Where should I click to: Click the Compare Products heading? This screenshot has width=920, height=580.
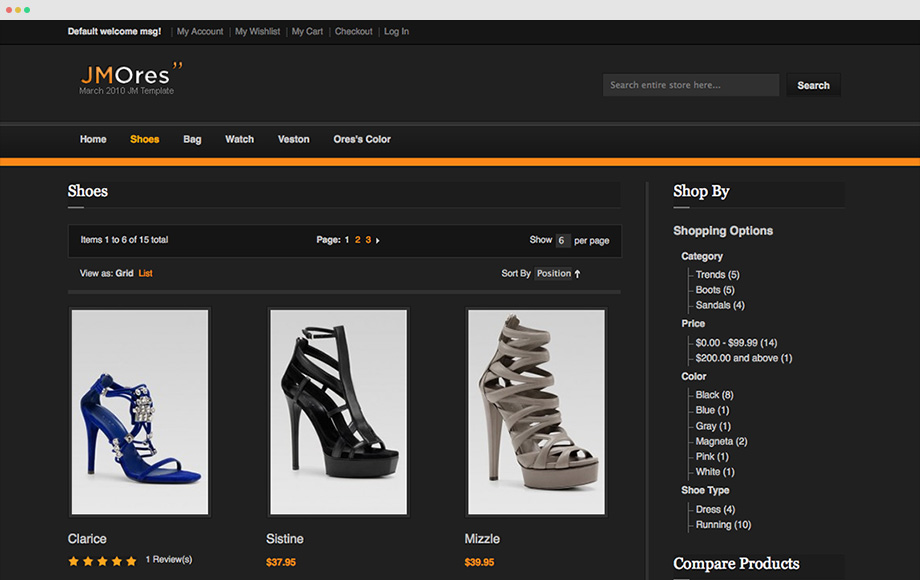pos(736,564)
